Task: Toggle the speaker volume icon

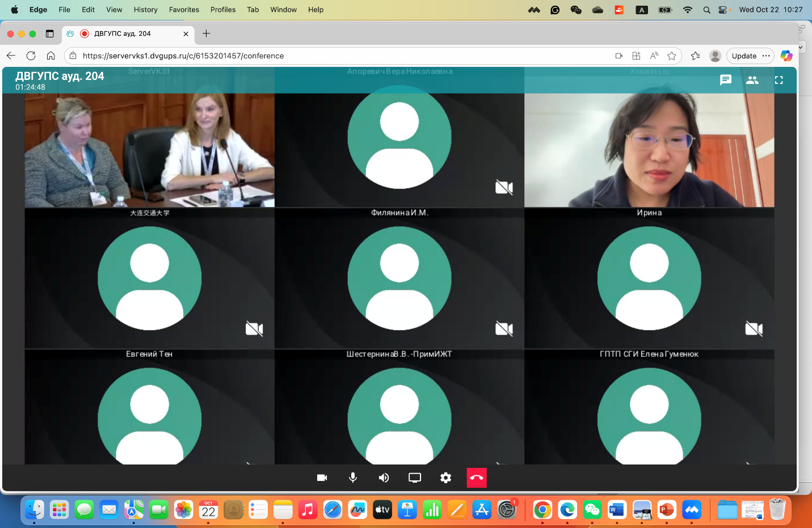Action: 384,478
